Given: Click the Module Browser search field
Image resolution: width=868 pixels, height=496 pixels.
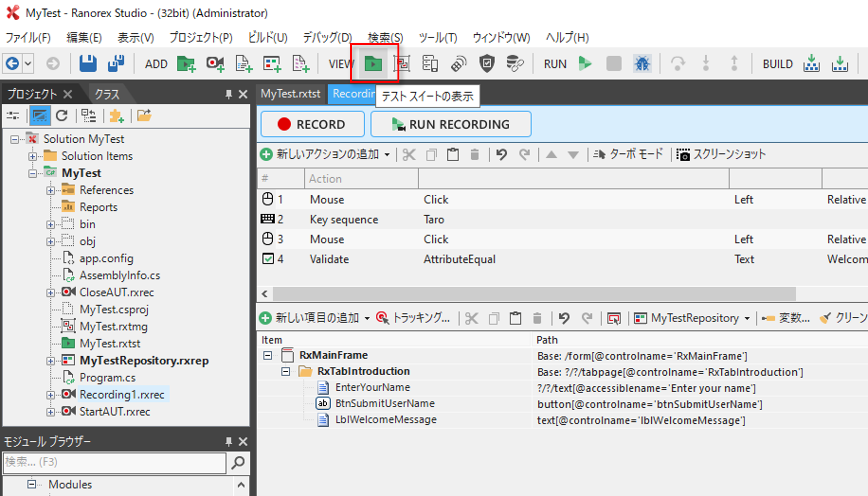Looking at the screenshot, I should coord(114,462).
